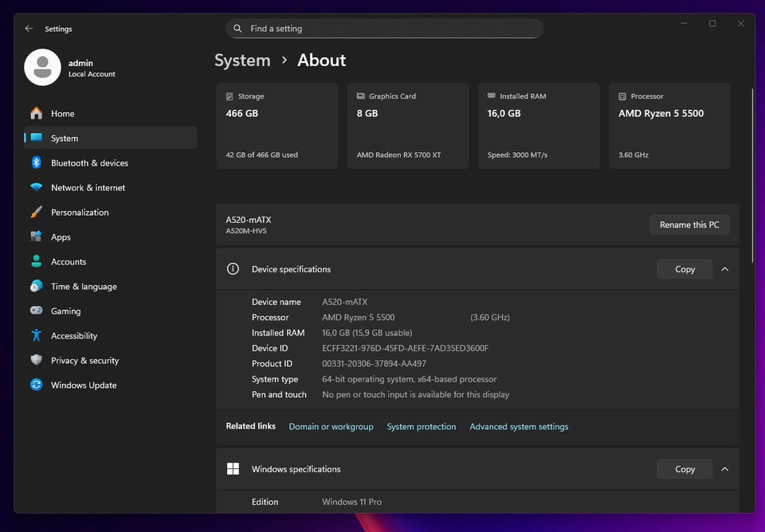Screen dimensions: 765x532
Task: Go to Time & language settings
Action: 84,287
